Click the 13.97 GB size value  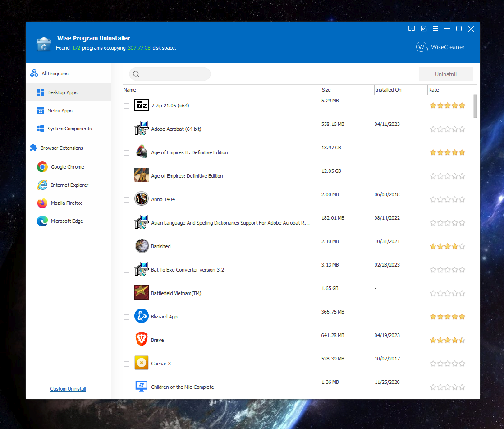331,148
